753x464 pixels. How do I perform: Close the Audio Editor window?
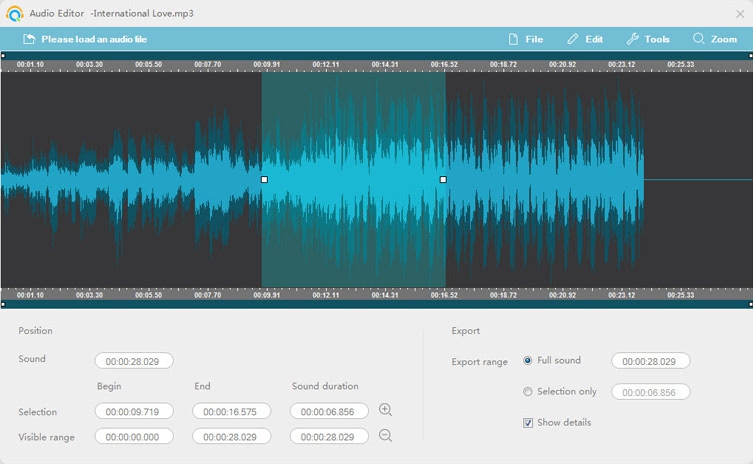click(739, 14)
